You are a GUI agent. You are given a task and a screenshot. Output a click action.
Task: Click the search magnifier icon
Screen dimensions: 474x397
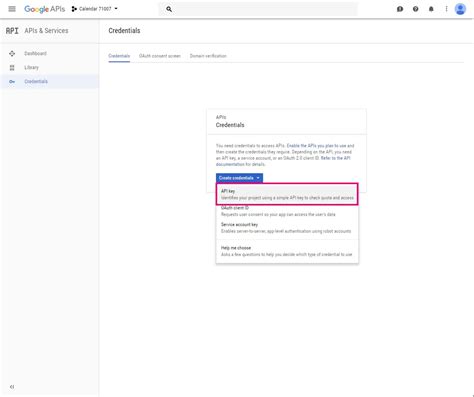(x=169, y=9)
